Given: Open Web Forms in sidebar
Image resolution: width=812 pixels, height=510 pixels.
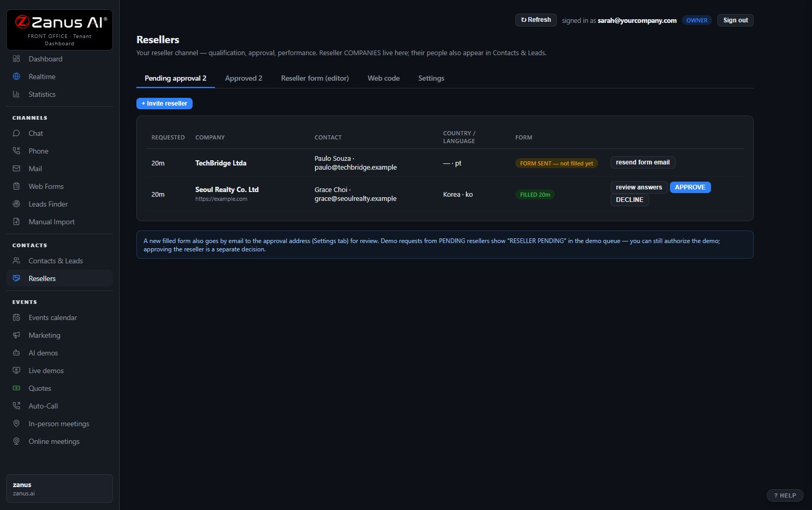Looking at the screenshot, I should click(59, 186).
